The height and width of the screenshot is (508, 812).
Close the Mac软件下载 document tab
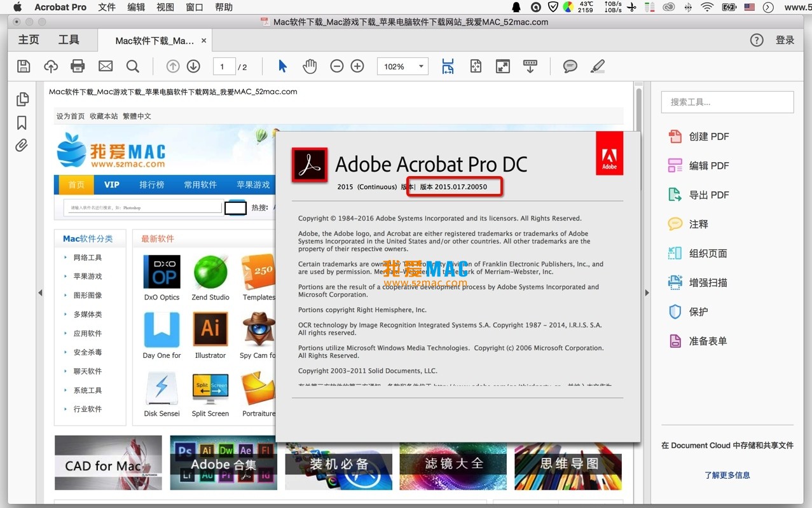coord(203,41)
